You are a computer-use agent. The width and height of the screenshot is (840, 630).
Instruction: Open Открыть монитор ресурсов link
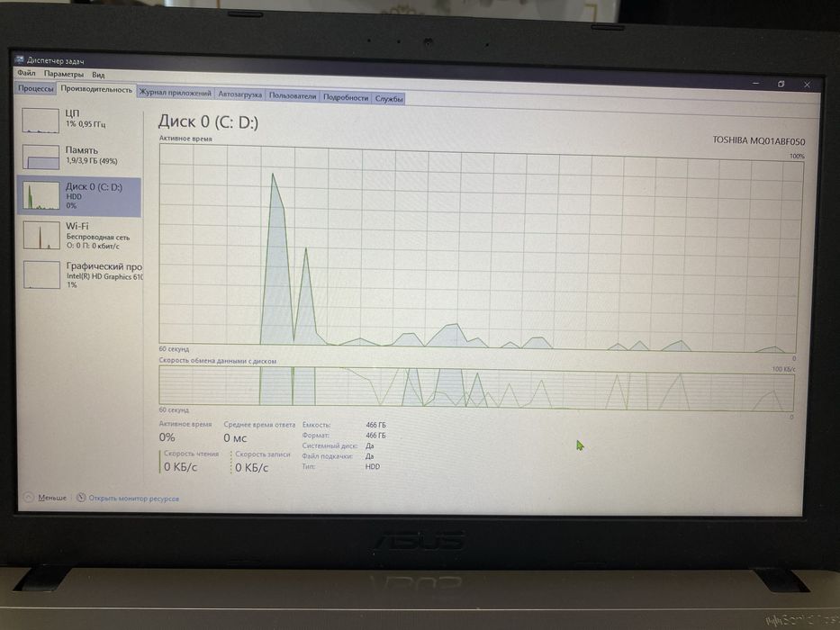tap(134, 499)
